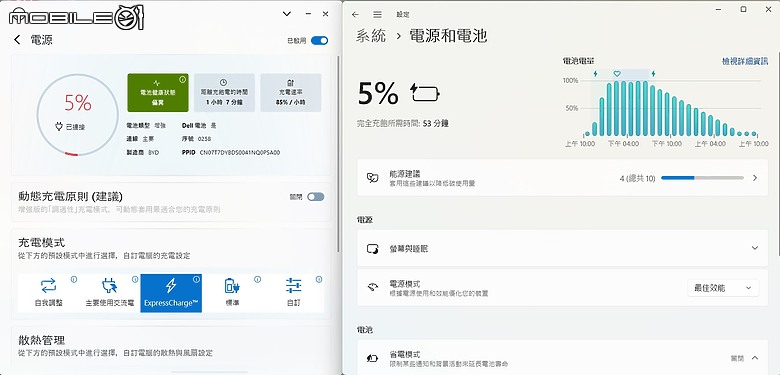Expand the 螢幕與睡眠 section
Viewport: 780px width, 375px height.
click(x=562, y=248)
